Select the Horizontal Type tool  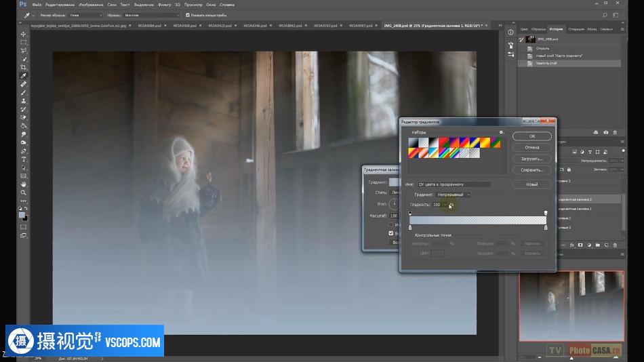23,159
